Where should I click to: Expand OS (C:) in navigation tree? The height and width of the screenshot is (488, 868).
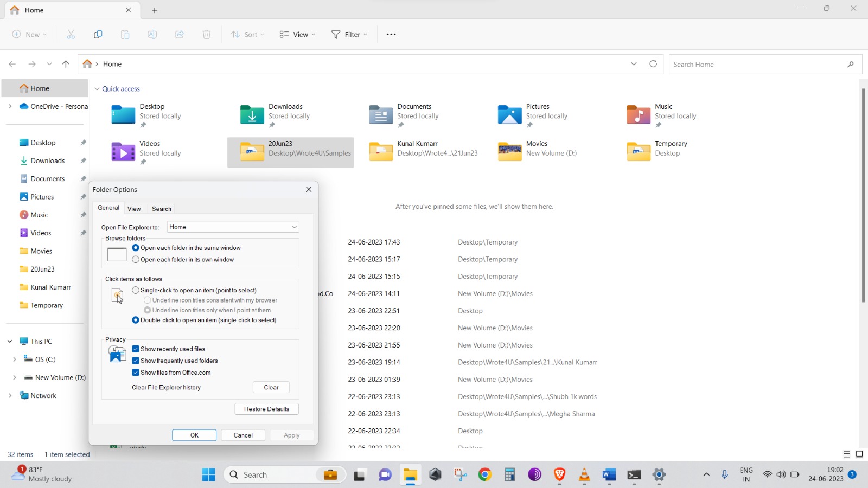point(15,359)
